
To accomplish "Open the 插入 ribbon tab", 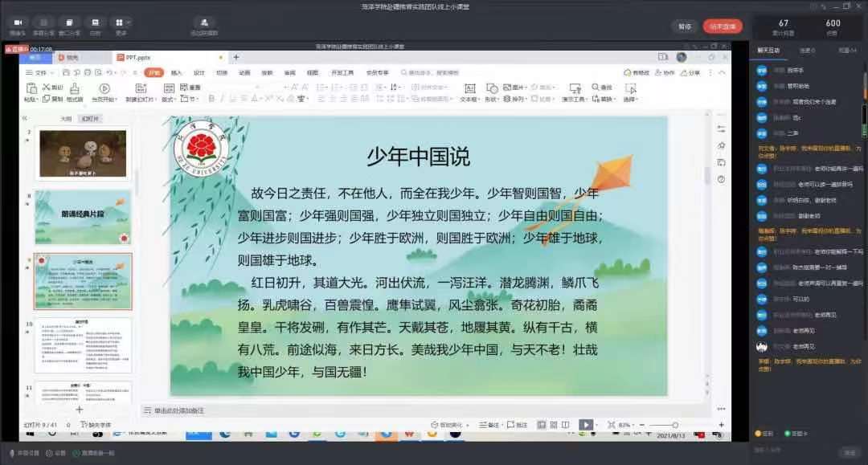I will (x=176, y=72).
